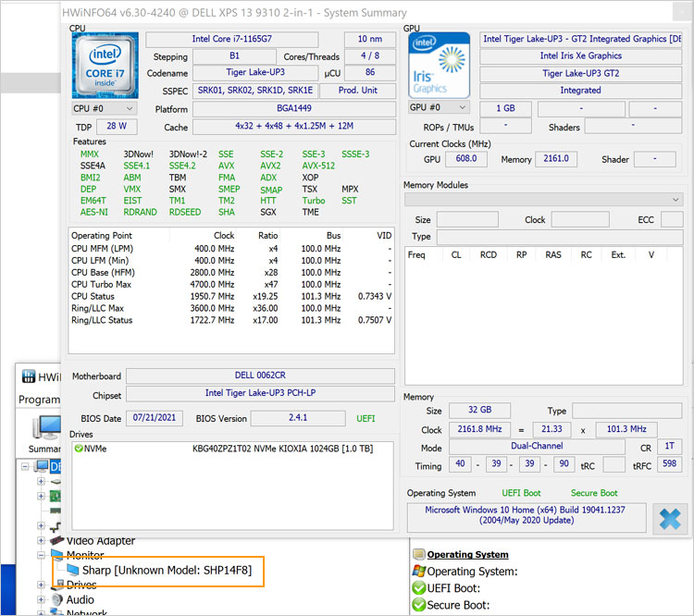Close System Summary with the blue X button
694x616 pixels.
pyautogui.click(x=670, y=519)
